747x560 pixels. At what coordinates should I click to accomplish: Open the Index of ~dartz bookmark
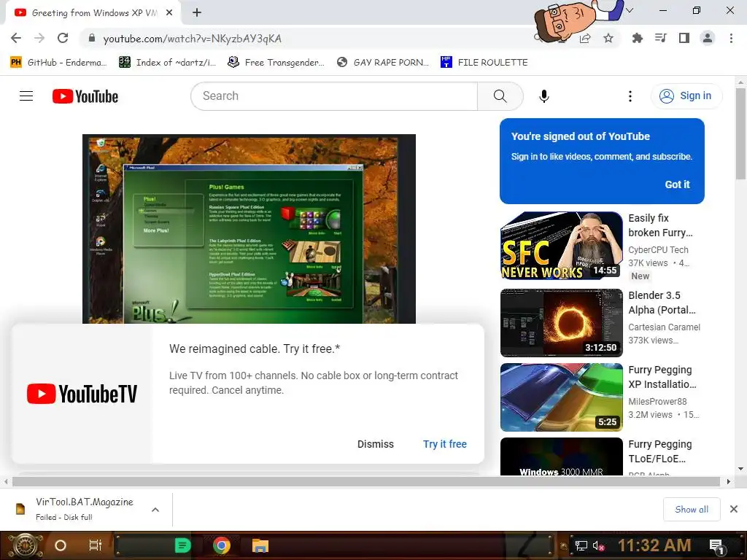[x=168, y=63]
